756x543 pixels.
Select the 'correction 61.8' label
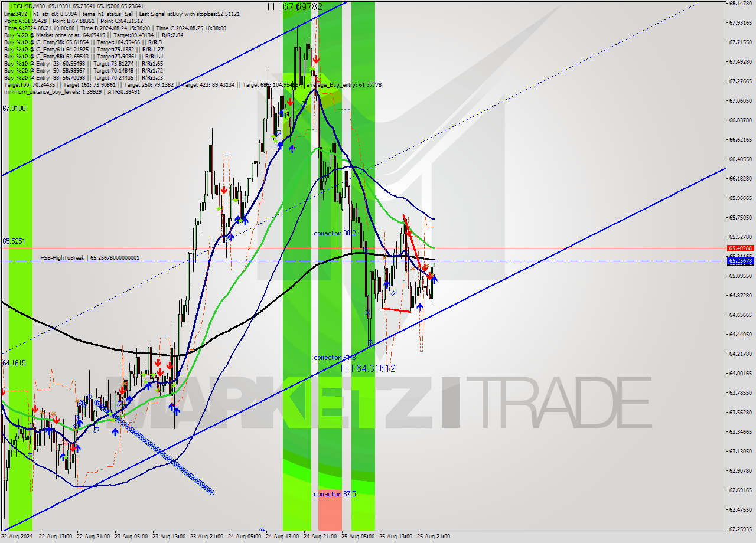pos(335,358)
